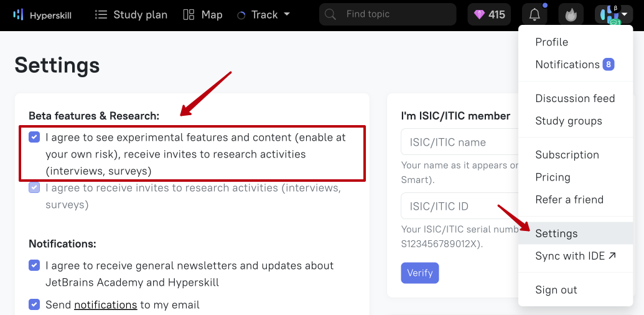Click the ISIC/ITIC name input field

coord(460,142)
